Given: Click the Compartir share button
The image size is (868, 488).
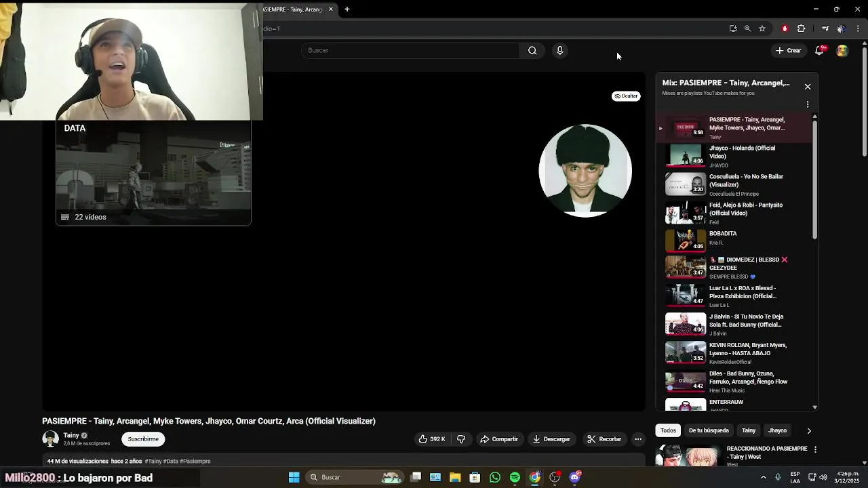Looking at the screenshot, I should pyautogui.click(x=499, y=439).
